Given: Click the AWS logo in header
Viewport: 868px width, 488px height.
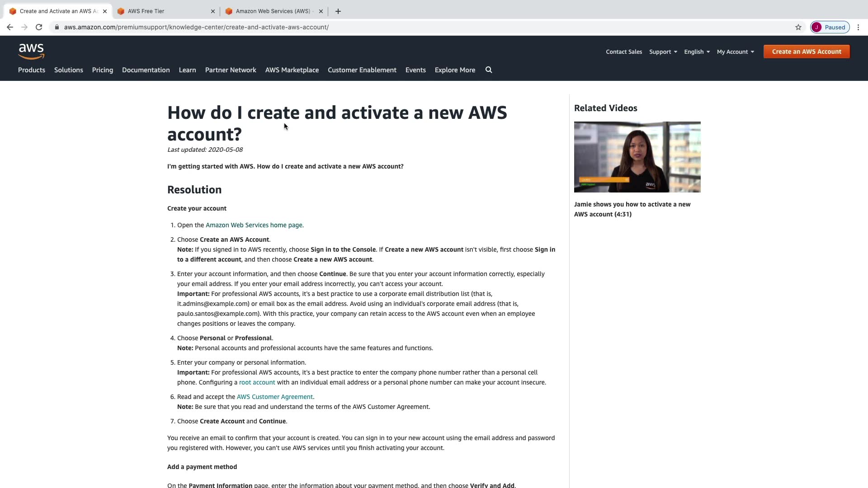Looking at the screenshot, I should pos(31,52).
